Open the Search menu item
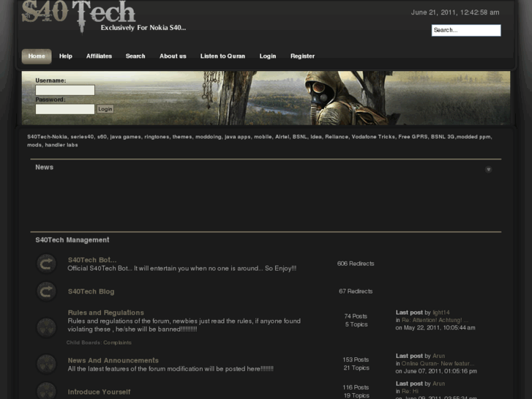This screenshot has height=399, width=532. [135, 56]
